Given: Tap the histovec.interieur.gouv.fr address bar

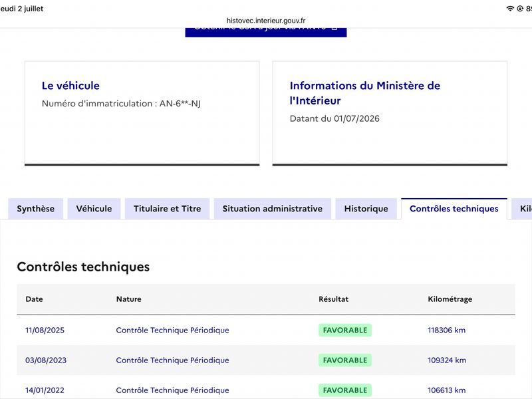Looking at the screenshot, I should click(x=266, y=21).
